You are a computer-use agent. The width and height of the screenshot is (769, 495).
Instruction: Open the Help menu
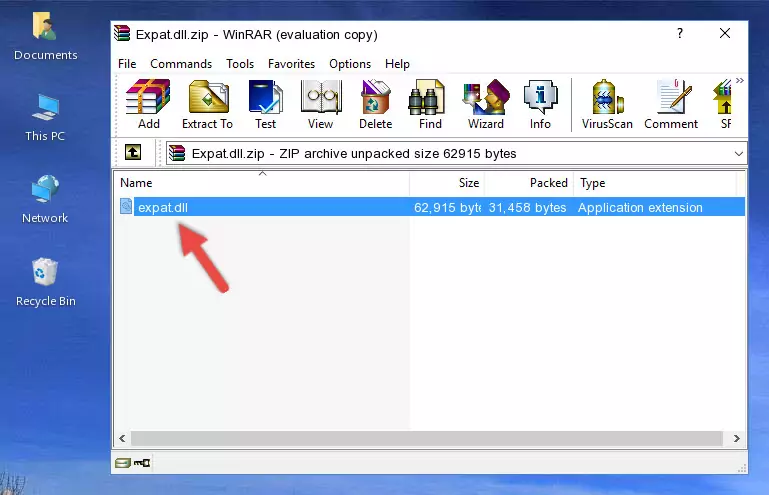tap(397, 64)
